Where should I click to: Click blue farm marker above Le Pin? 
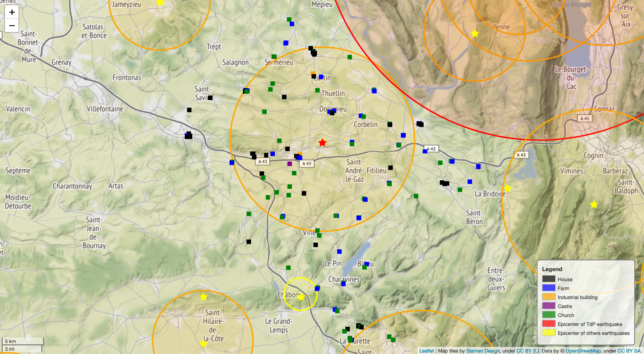click(x=340, y=252)
